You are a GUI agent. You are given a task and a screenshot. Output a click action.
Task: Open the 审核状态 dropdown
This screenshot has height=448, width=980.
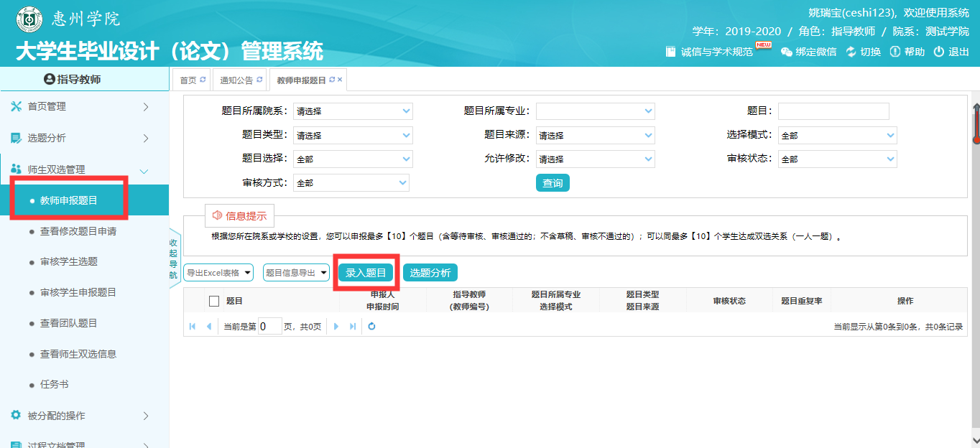(x=838, y=159)
